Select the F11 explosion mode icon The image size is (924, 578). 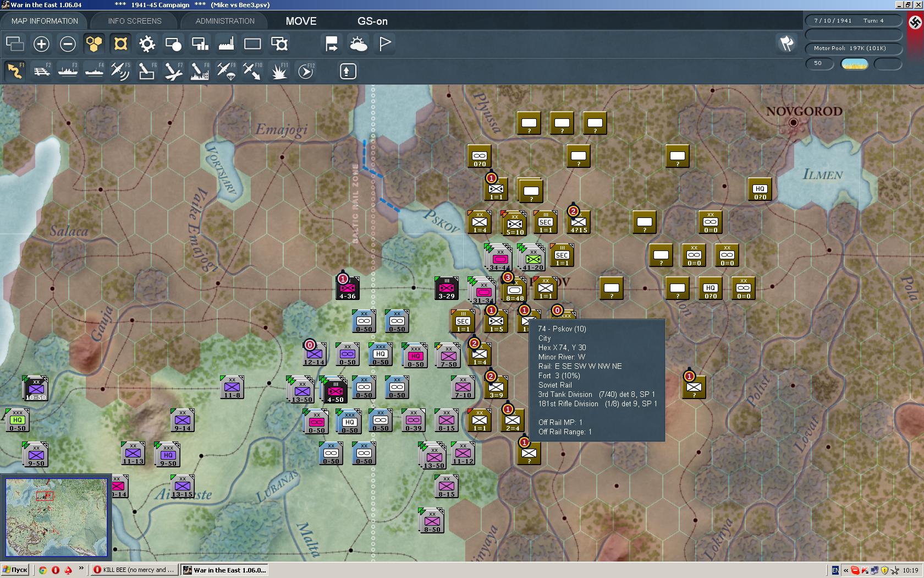click(x=279, y=71)
